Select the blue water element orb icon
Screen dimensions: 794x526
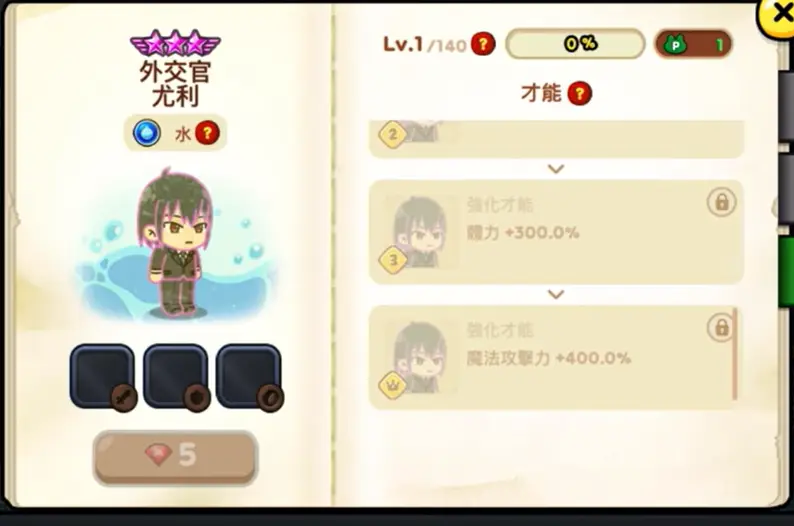click(147, 133)
